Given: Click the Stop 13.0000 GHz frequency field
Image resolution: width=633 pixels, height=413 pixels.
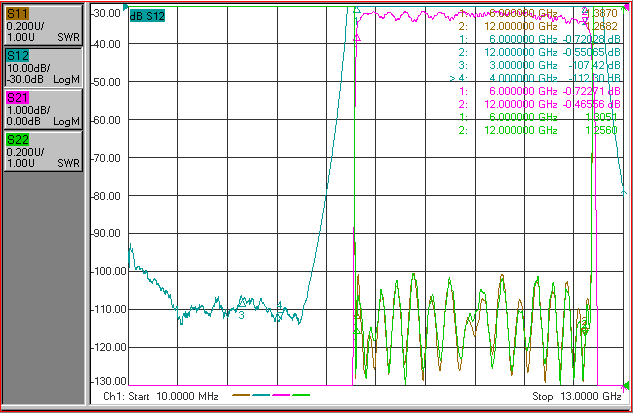Looking at the screenshot, I should [x=576, y=396].
